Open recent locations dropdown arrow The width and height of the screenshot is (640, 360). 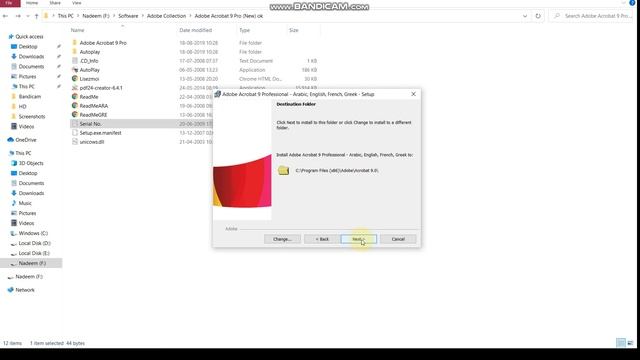[x=28, y=16]
